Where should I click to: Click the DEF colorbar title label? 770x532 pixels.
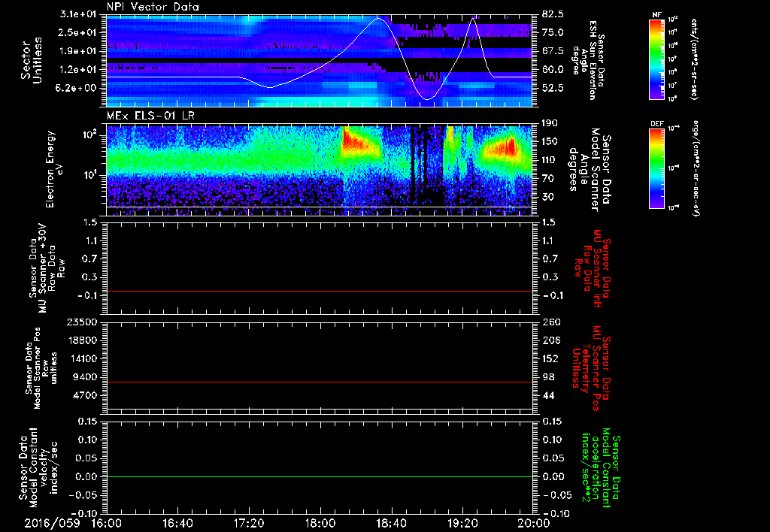click(x=656, y=124)
